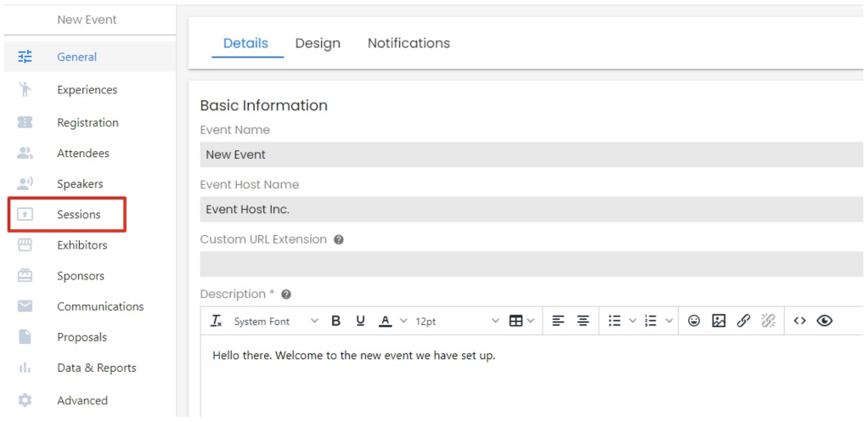Click the Registration ticket icon
The image size is (868, 422).
click(x=25, y=122)
